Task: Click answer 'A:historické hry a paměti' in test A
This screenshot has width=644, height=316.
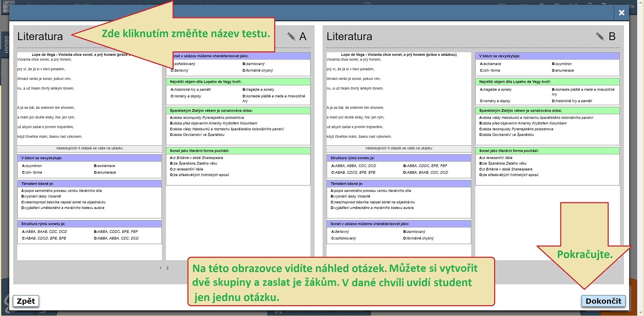Action: pos(191,90)
